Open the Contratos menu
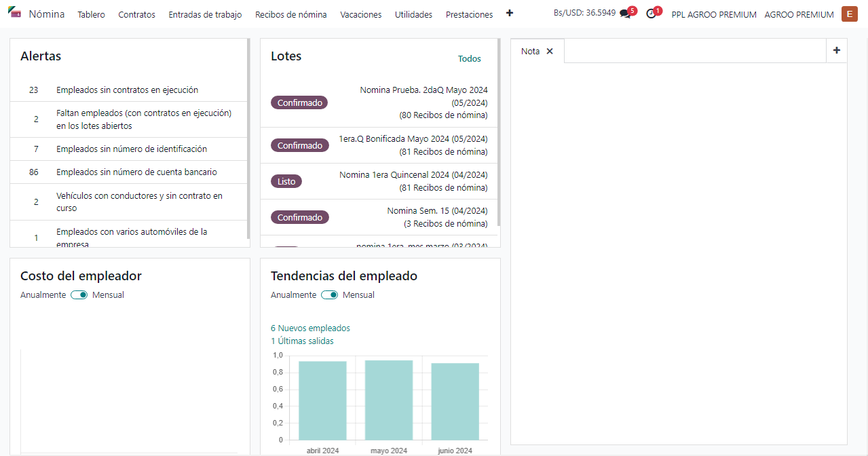The image size is (868, 456). tap(136, 14)
